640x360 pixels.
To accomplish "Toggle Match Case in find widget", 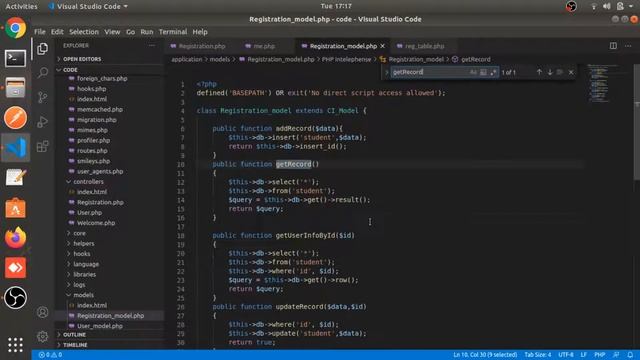I will pyautogui.click(x=473, y=72).
